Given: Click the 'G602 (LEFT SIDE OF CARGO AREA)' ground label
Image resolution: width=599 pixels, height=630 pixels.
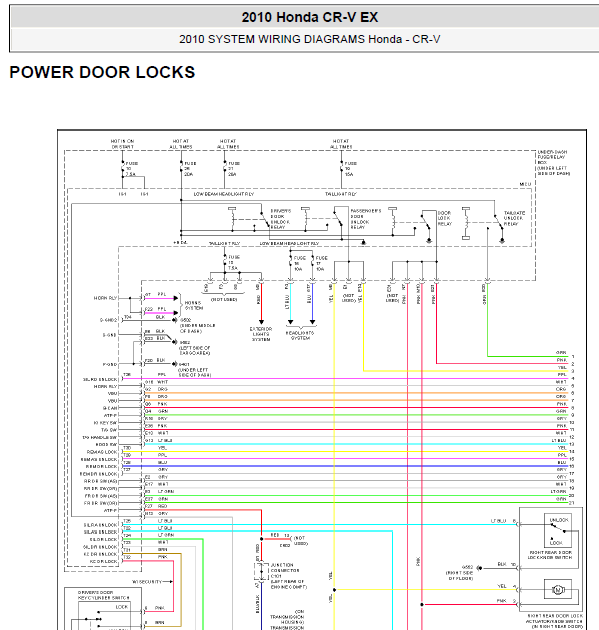Looking at the screenshot, I should coord(195,348).
